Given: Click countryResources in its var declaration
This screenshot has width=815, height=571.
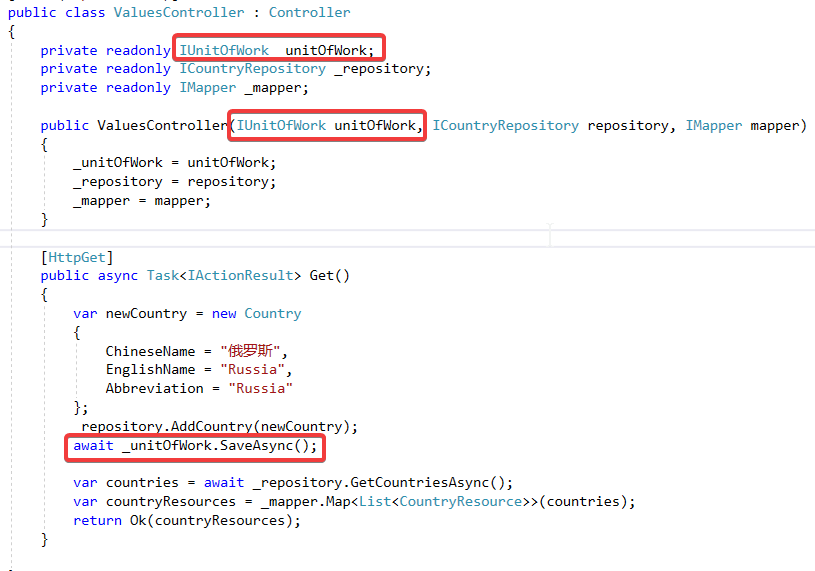Looking at the screenshot, I should coord(170,502).
